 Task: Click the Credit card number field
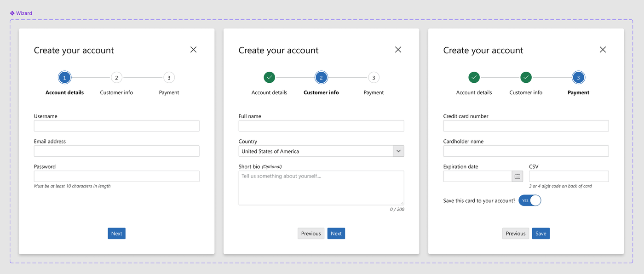(526, 126)
